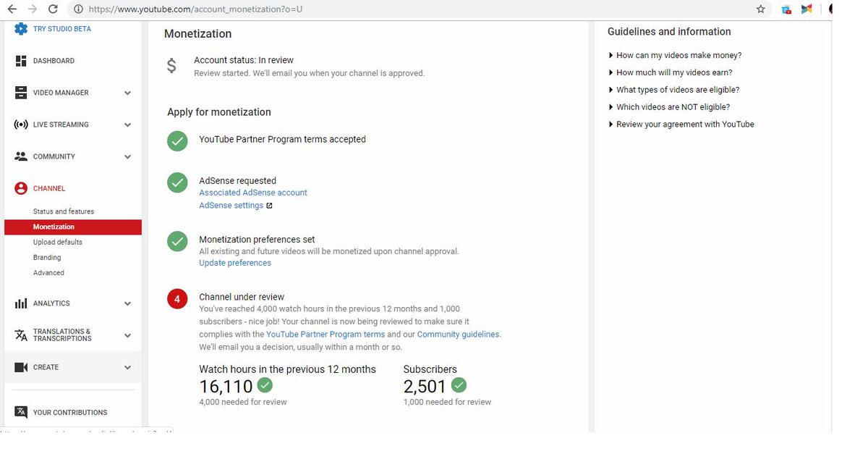The image size is (868, 475).
Task: Open Branding in sidebar
Action: [47, 257]
